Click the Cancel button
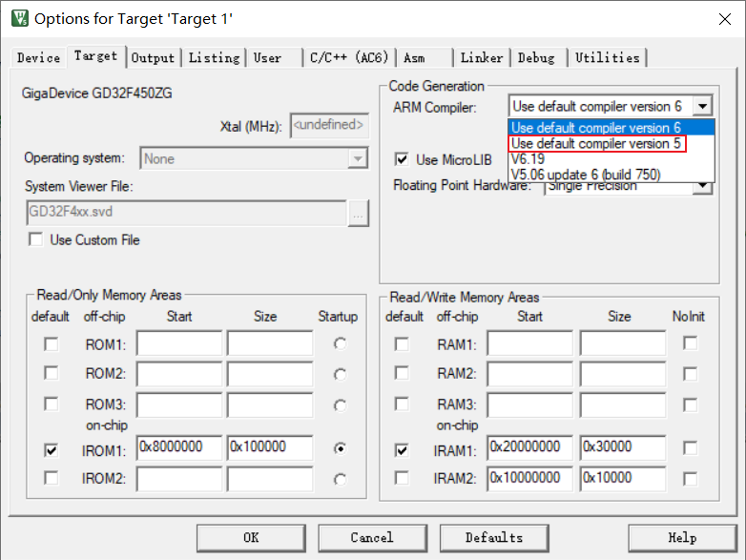The height and width of the screenshot is (560, 746). point(372,538)
